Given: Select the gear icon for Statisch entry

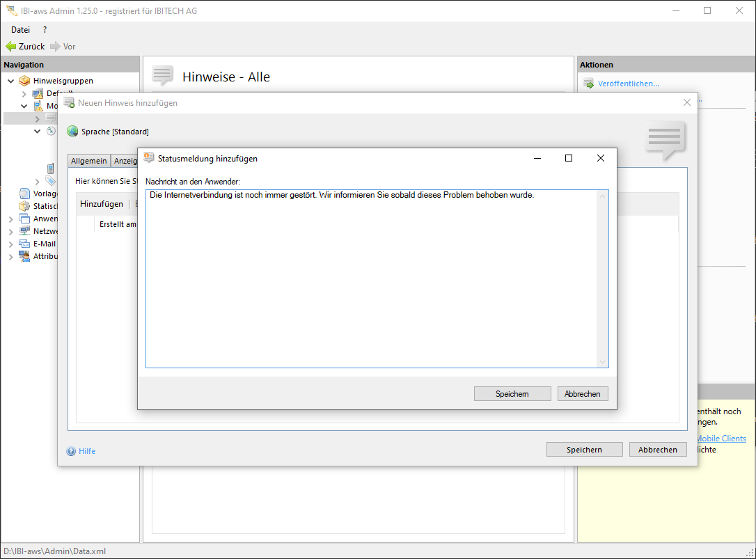Looking at the screenshot, I should coord(24,206).
